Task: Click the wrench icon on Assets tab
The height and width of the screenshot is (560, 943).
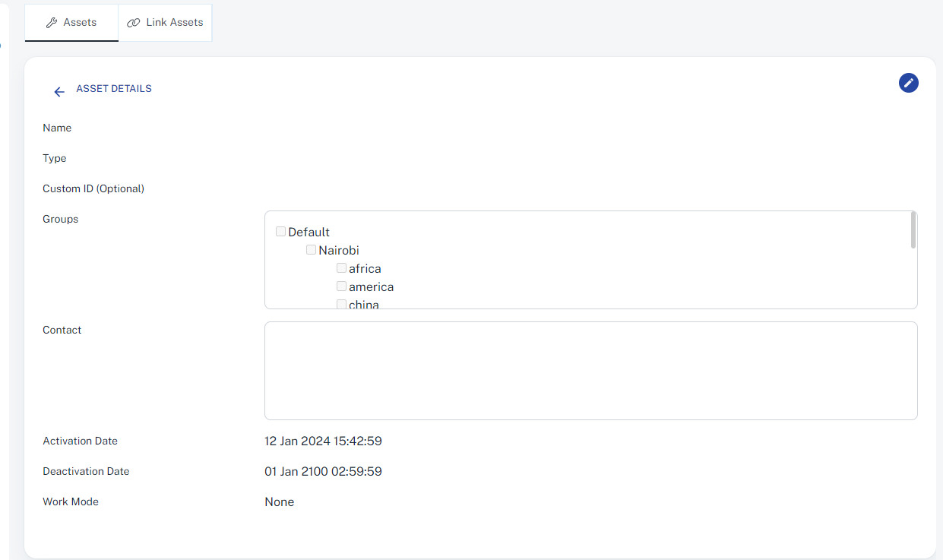Action: click(52, 23)
